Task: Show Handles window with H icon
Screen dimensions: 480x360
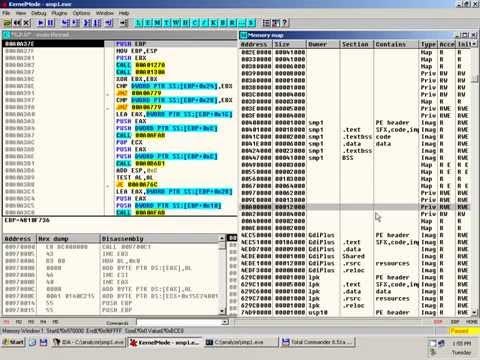Action: point(186,23)
